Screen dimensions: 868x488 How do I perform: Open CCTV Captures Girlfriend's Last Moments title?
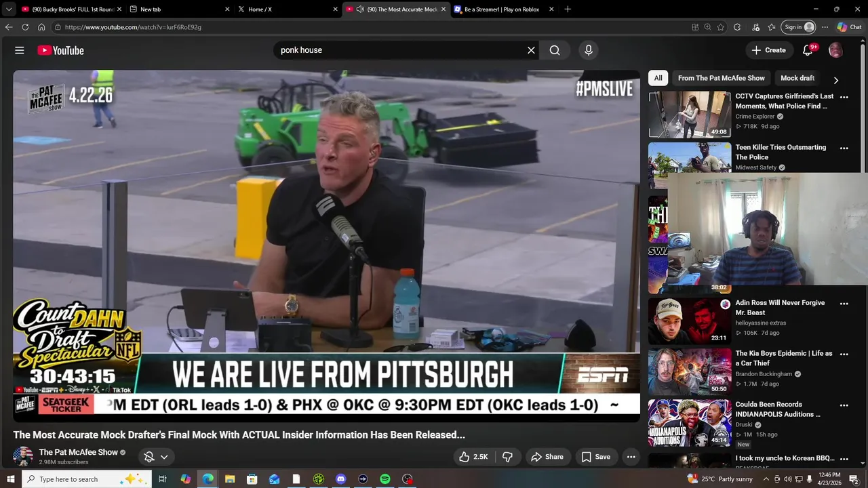click(x=785, y=101)
